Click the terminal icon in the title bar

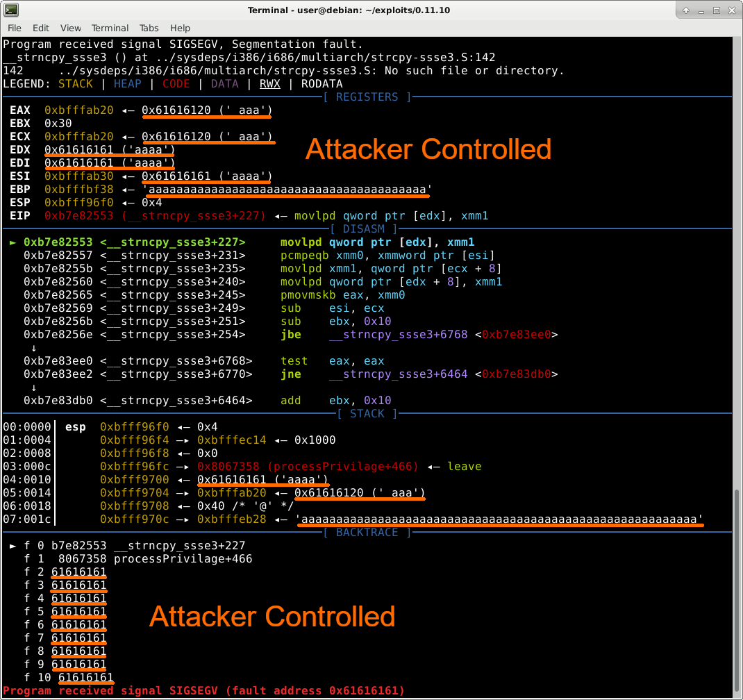(10, 10)
